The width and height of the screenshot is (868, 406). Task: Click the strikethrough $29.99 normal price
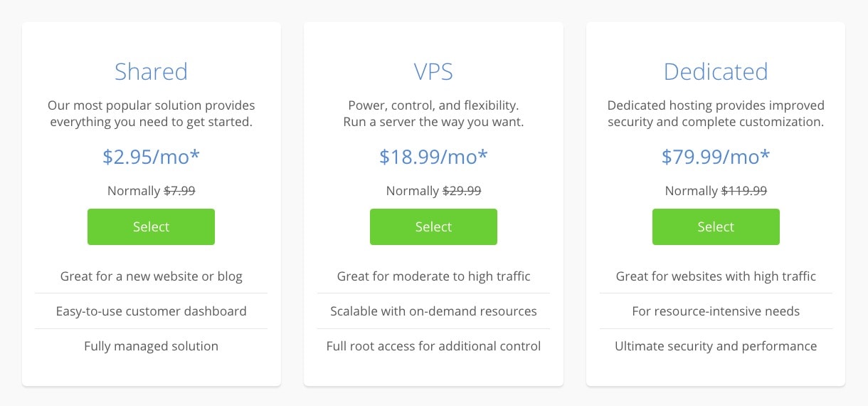pos(462,191)
